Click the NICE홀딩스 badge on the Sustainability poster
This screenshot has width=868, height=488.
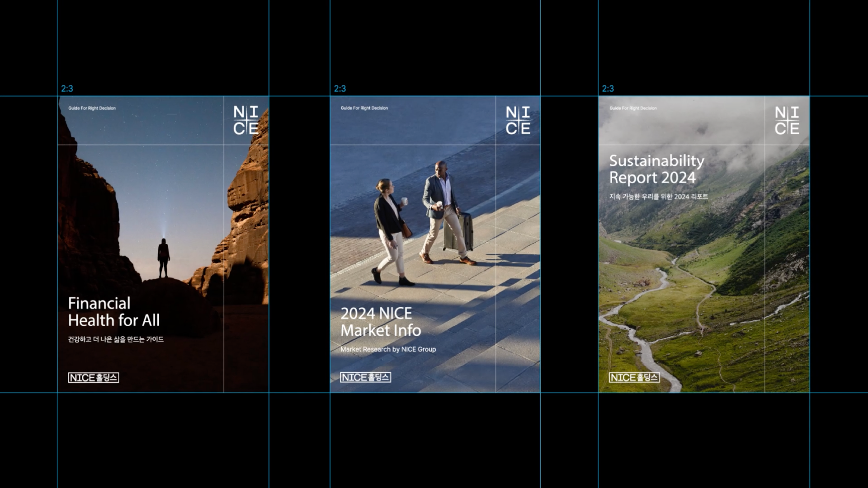tap(634, 377)
